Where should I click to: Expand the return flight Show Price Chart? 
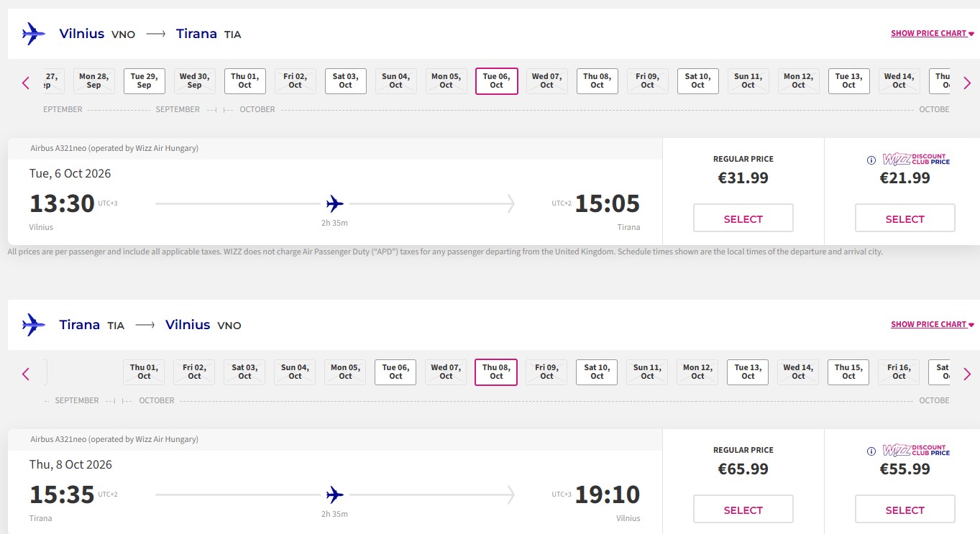pyautogui.click(x=933, y=324)
